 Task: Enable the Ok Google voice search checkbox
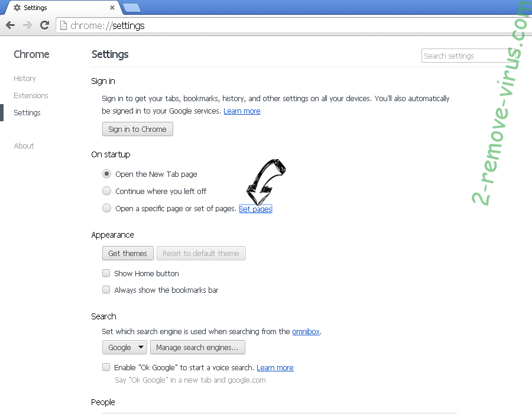coord(106,367)
